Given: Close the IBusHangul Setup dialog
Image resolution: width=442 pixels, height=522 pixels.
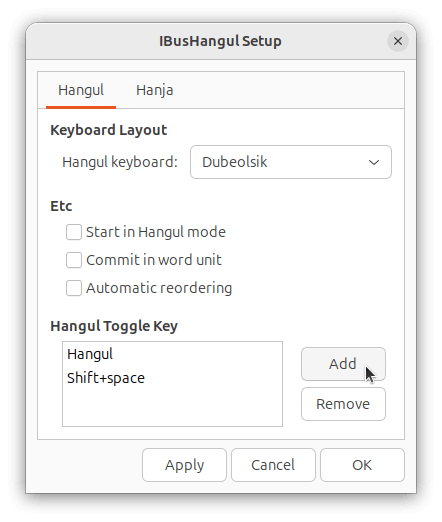Looking at the screenshot, I should click(398, 41).
